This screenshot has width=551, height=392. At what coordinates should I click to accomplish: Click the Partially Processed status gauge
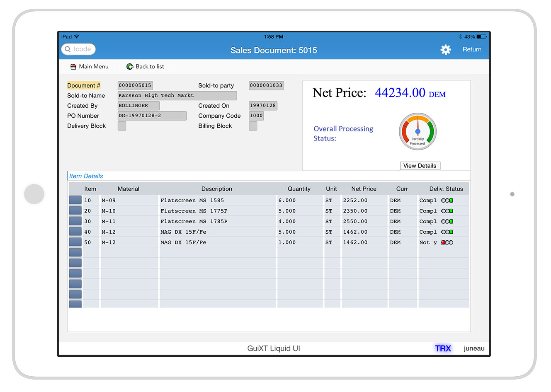[x=417, y=132]
